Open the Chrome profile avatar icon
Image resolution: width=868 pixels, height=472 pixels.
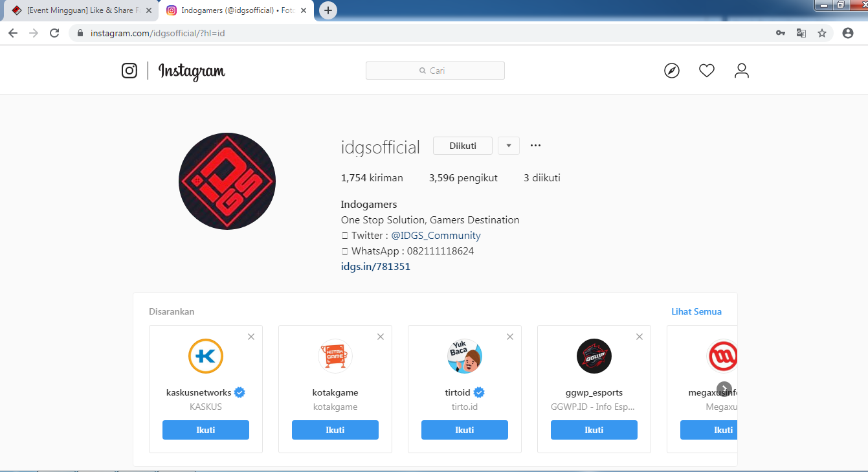point(848,33)
